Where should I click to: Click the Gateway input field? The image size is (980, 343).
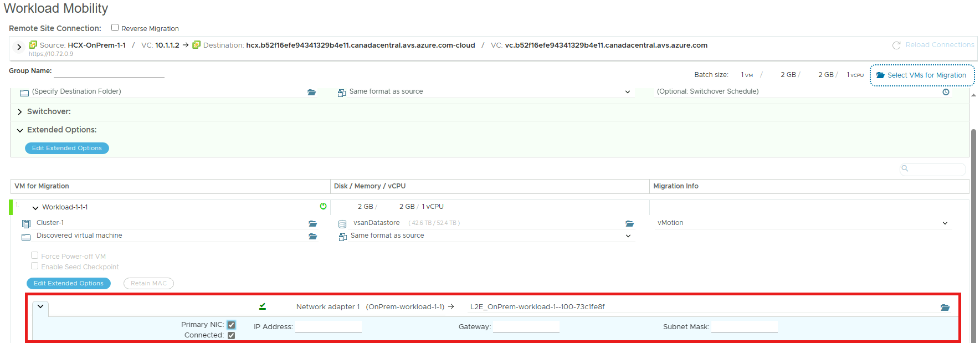click(526, 326)
